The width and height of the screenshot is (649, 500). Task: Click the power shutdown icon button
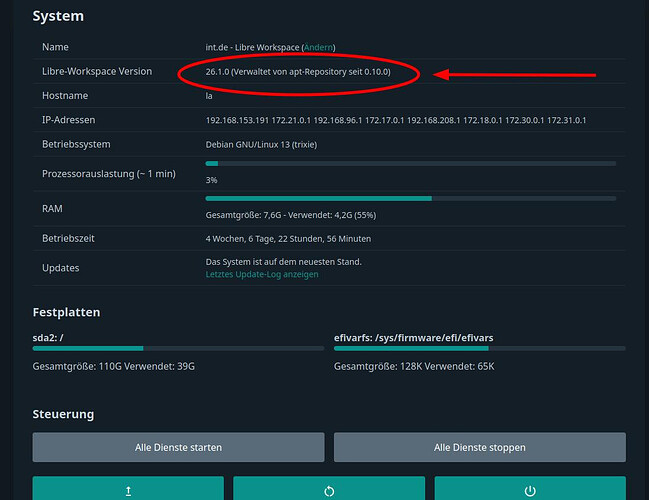tap(529, 490)
